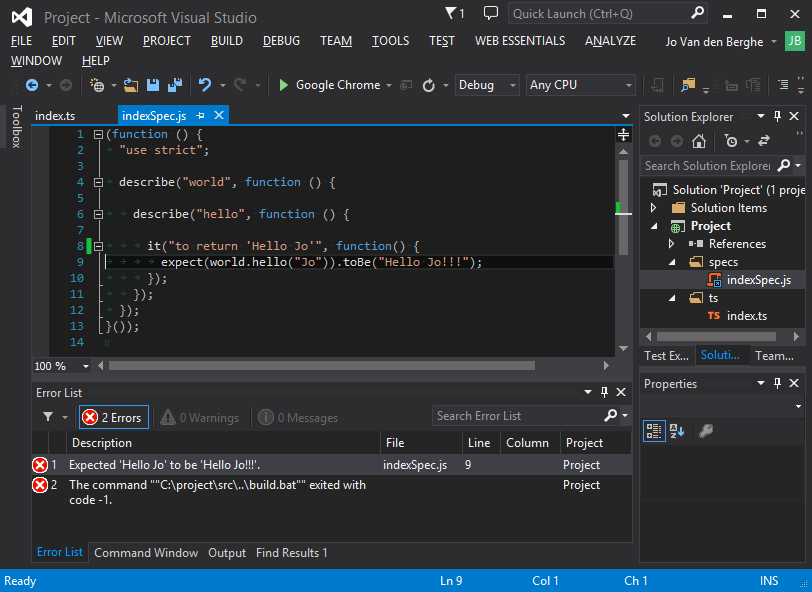Pin the Properties panel
Screen dimensions: 812x592
point(777,383)
